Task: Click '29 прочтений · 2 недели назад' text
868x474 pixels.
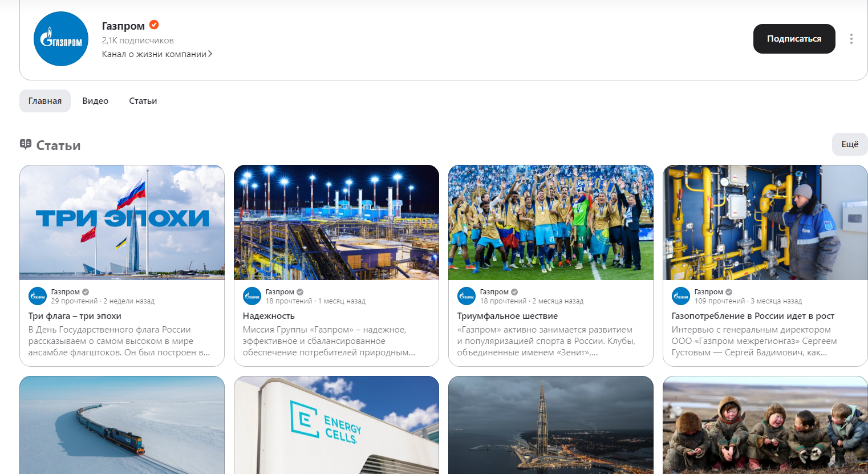Action: point(103,301)
